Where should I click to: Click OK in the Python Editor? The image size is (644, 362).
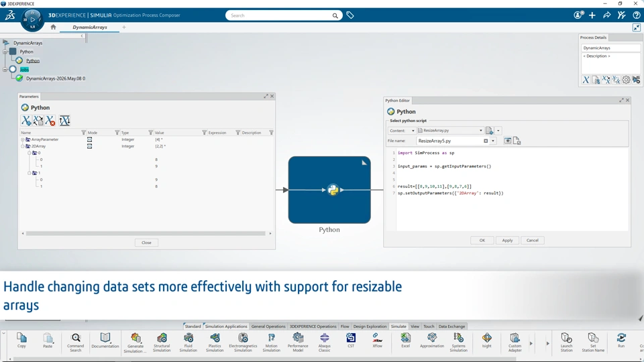pyautogui.click(x=482, y=241)
